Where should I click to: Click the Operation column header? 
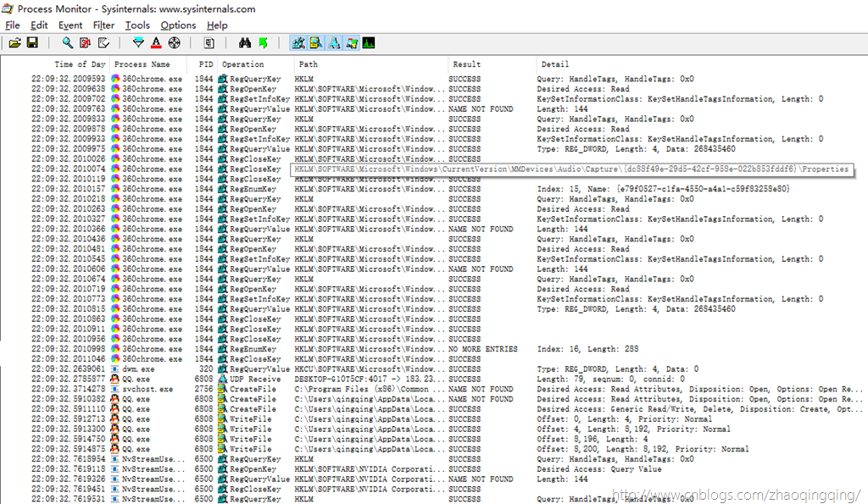click(243, 64)
